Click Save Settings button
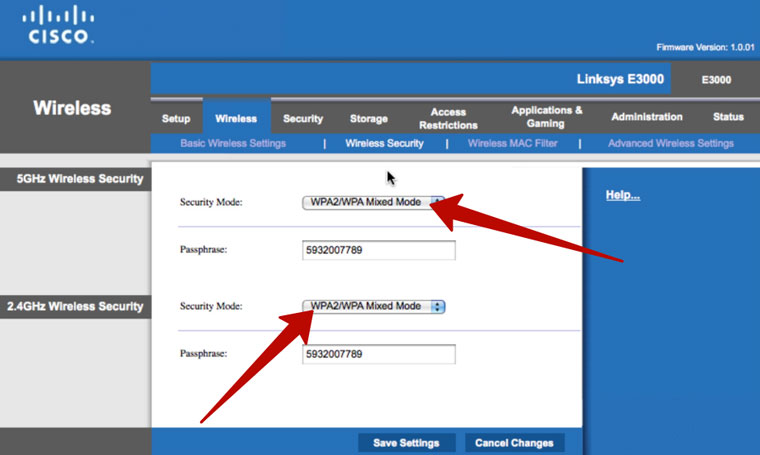Image resolution: width=760 pixels, height=455 pixels. pyautogui.click(x=406, y=443)
